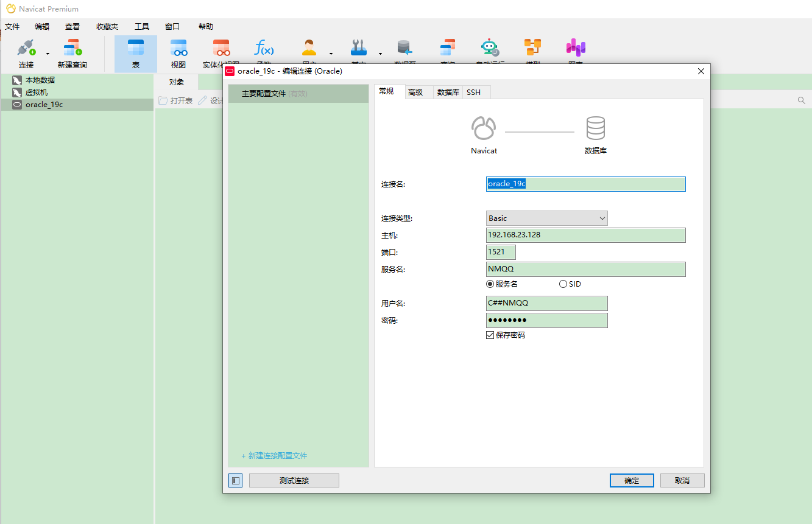Switch to the 常规 tab

click(x=387, y=91)
